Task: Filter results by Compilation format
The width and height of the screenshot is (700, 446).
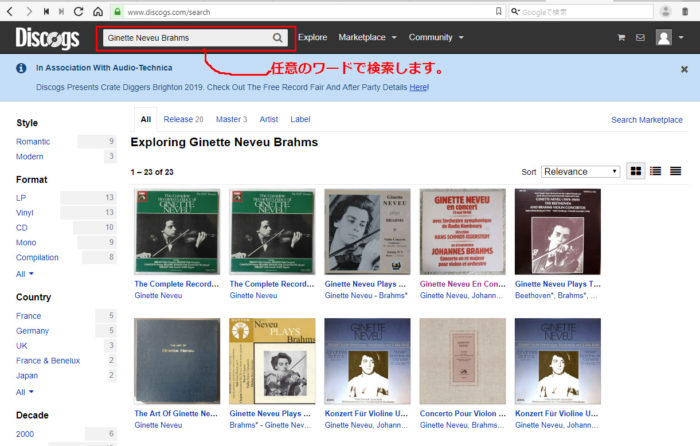Action: pyautogui.click(x=37, y=257)
